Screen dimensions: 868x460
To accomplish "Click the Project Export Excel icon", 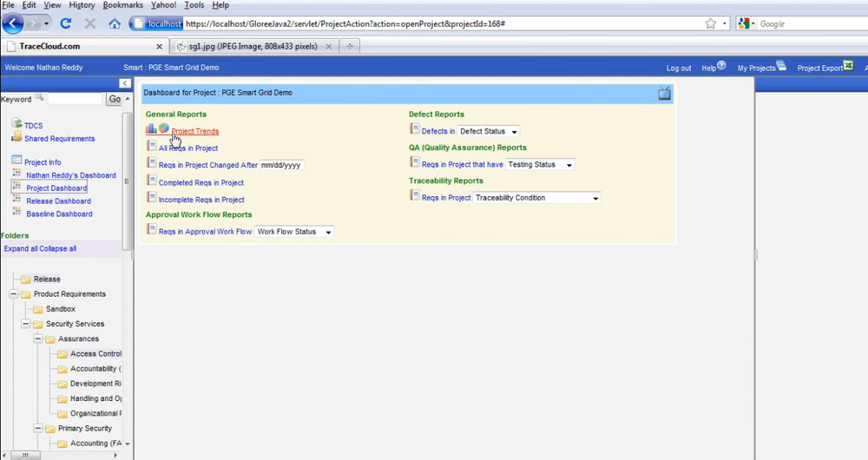I will [x=848, y=65].
